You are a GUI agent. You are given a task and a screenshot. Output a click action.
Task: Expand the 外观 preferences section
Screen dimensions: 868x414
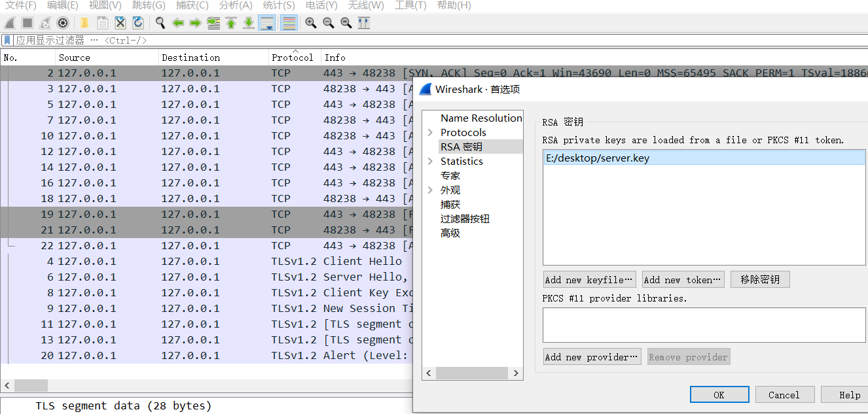[430, 189]
